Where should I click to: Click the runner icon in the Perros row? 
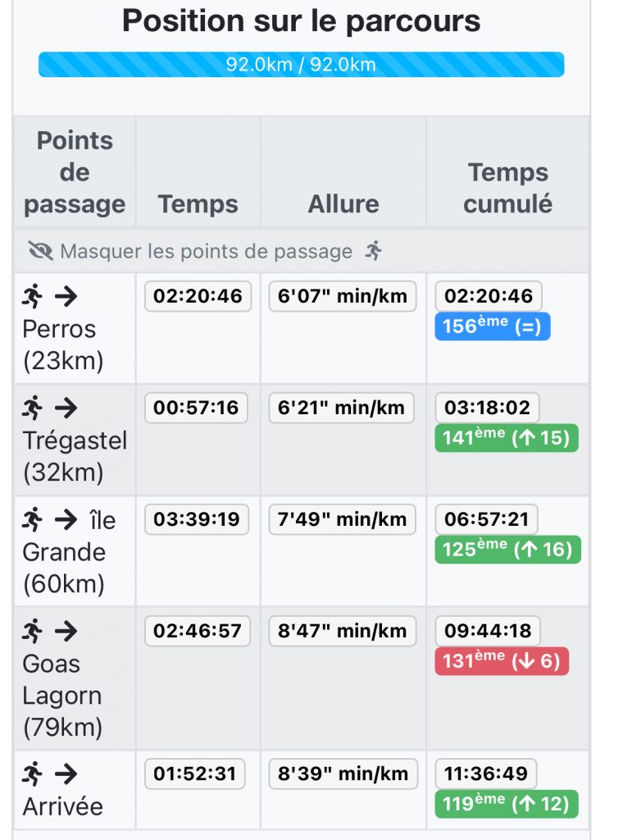(x=32, y=296)
